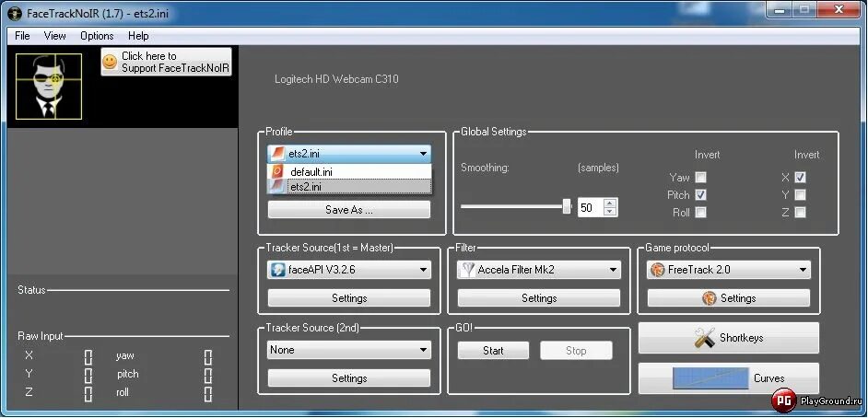Click the FreeTrack 2.0 protocol icon

coord(658,270)
